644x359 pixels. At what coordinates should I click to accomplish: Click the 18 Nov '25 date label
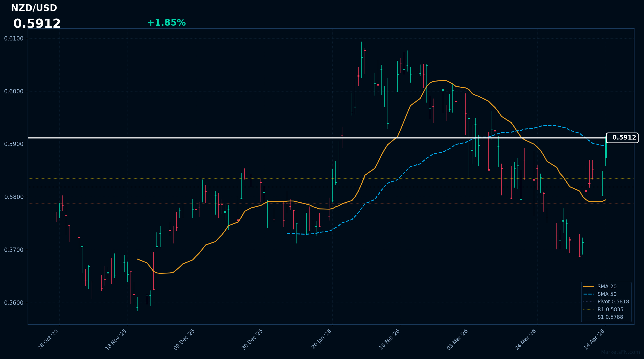click(x=116, y=340)
